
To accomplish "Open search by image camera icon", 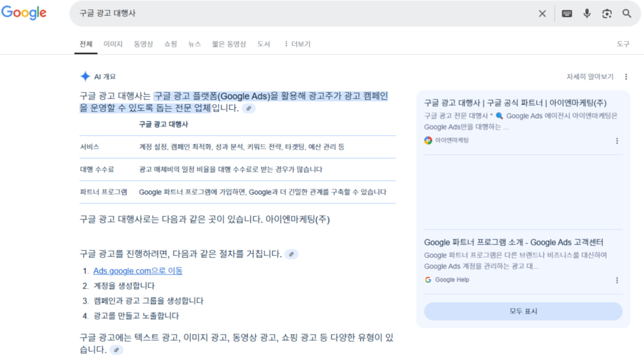I will click(607, 14).
